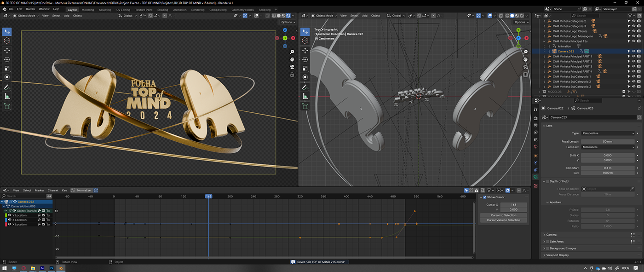The width and height of the screenshot is (644, 272).
Task: Open Object properties tab
Action: pyautogui.click(x=535, y=155)
